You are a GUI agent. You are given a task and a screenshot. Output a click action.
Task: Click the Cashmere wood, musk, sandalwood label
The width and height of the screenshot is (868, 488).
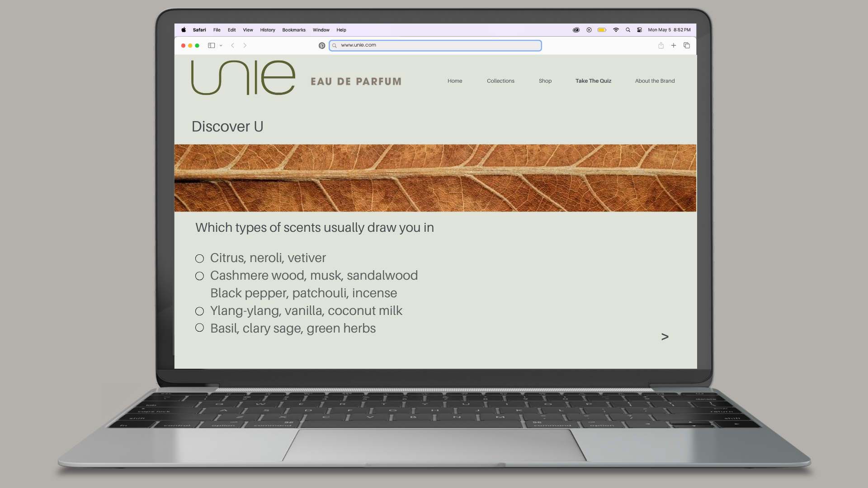click(314, 276)
